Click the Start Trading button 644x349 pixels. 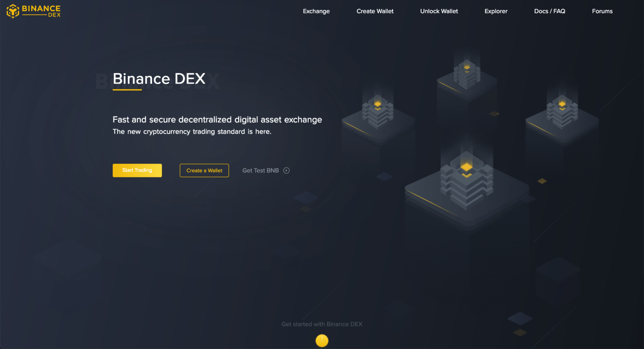click(x=137, y=170)
